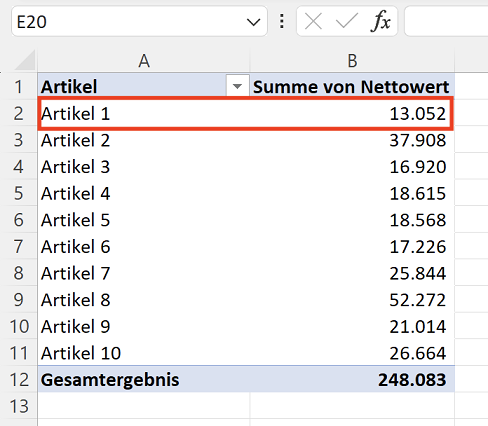This screenshot has height=426, width=488.
Task: Click the Summe von Nettowert header cell
Action: [x=352, y=86]
